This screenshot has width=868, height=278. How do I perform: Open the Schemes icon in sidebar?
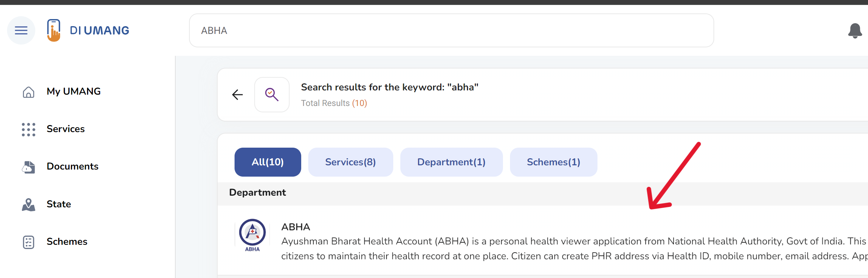pyautogui.click(x=28, y=242)
